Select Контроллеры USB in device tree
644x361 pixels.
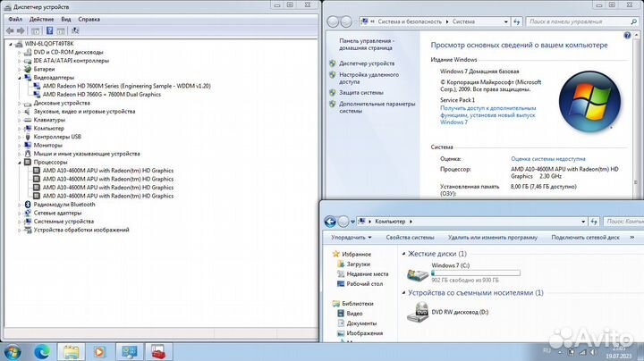(57, 137)
